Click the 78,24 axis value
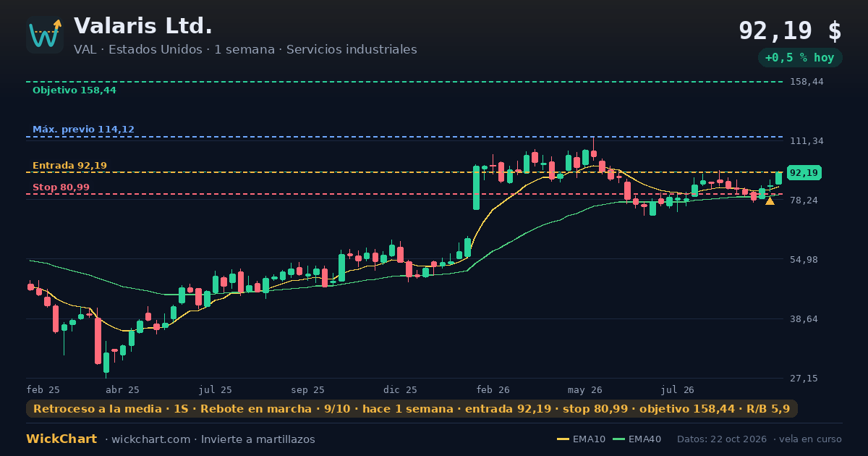Viewport: 868px width, 456px height. pyautogui.click(x=804, y=200)
